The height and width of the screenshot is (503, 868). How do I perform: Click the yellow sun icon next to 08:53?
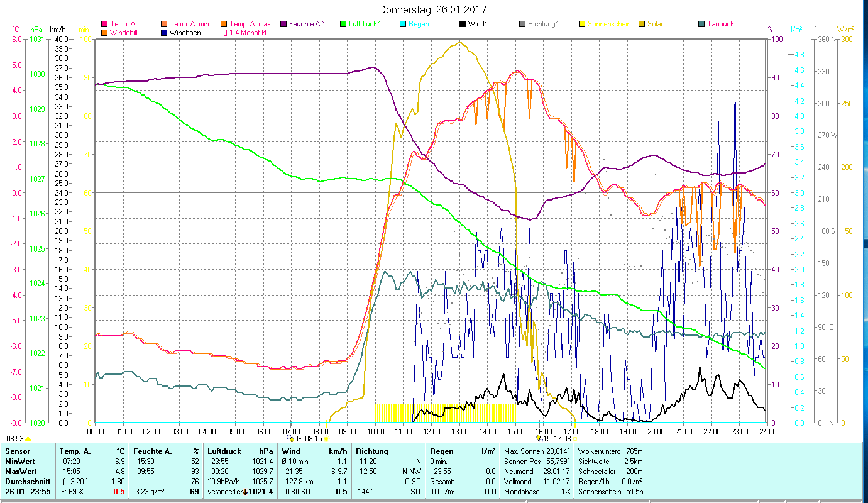28,439
